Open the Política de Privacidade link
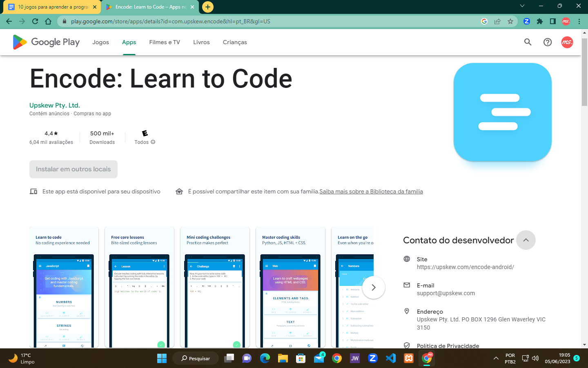588x368 pixels. coord(448,346)
